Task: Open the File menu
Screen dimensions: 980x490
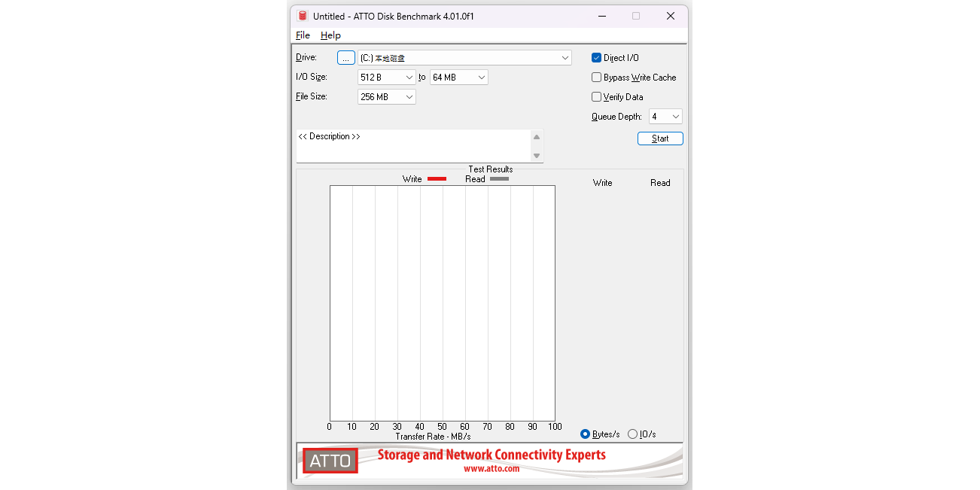Action: 303,35
